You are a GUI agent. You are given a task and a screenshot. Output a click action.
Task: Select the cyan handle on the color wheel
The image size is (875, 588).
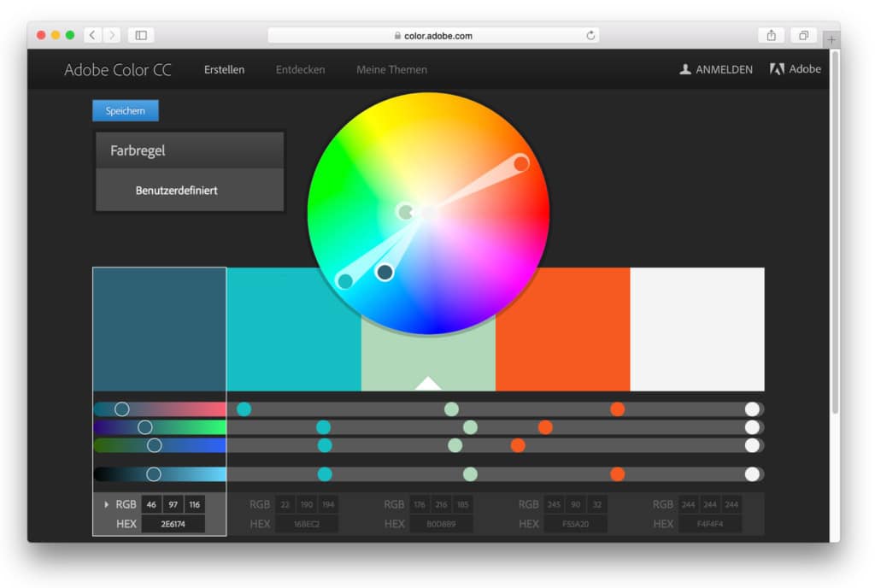pyautogui.click(x=345, y=280)
